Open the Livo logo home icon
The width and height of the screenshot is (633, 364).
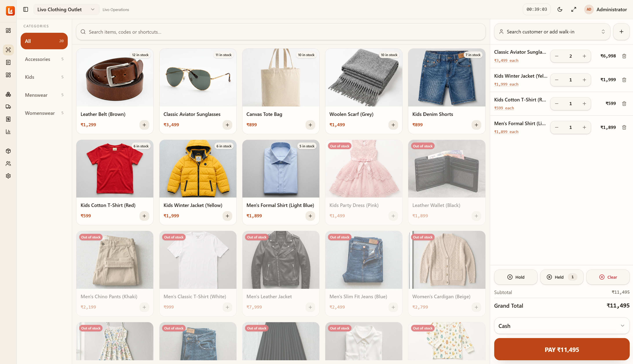coord(10,11)
